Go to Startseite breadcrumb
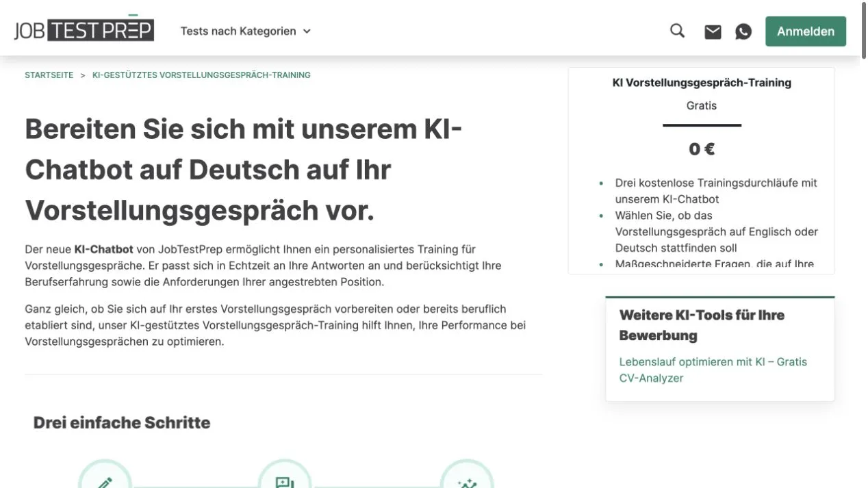Viewport: 868px width, 488px height. pyautogui.click(x=49, y=75)
